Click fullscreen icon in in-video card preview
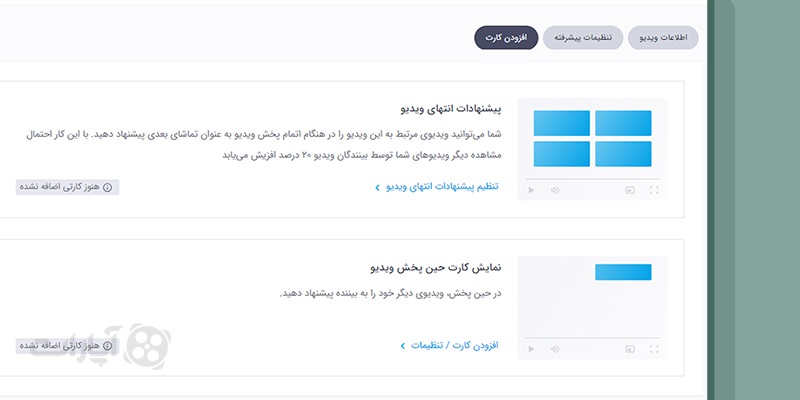800x400 pixels. 654,349
